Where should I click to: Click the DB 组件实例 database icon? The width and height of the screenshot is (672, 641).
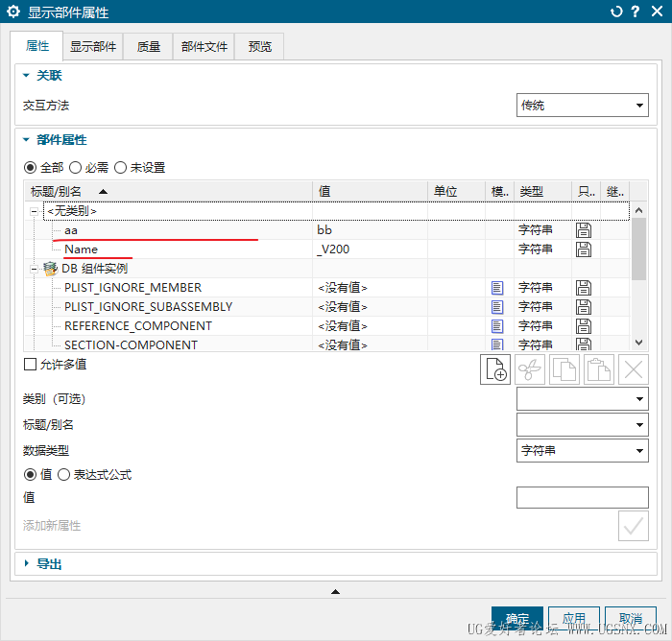tap(50, 269)
